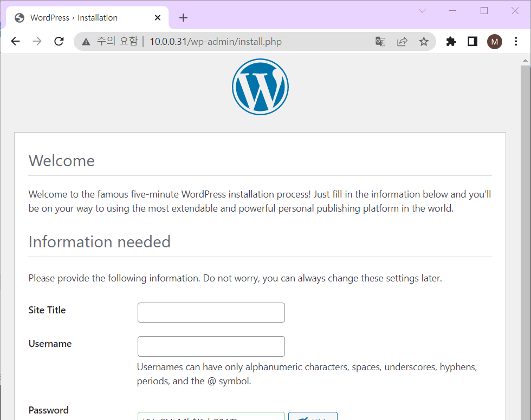Minimize the browser window
The width and height of the screenshot is (531, 420).
pos(452,11)
